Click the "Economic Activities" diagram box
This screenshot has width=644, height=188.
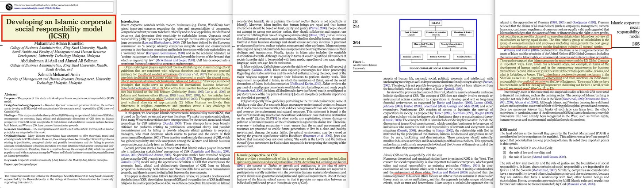412,57
